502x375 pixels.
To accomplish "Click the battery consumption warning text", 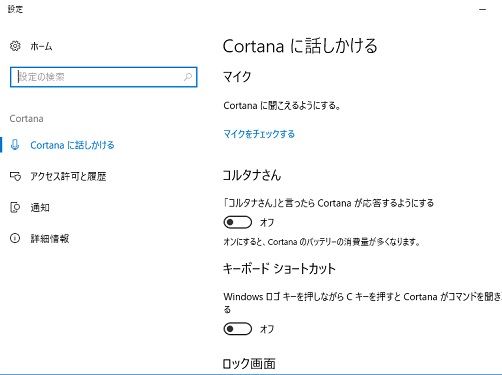I will [321, 242].
